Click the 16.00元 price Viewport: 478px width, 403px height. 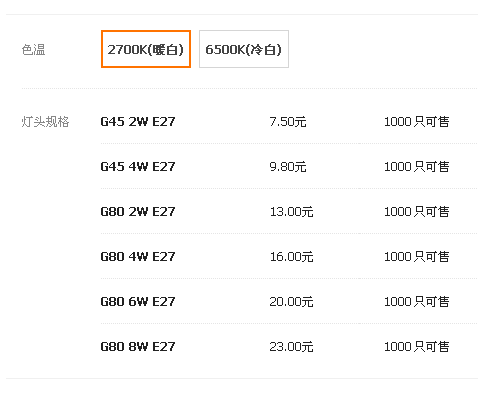coord(291,257)
